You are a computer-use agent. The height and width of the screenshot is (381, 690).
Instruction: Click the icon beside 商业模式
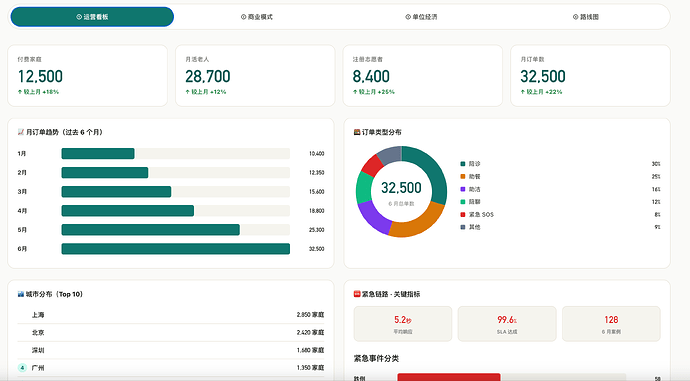click(243, 17)
